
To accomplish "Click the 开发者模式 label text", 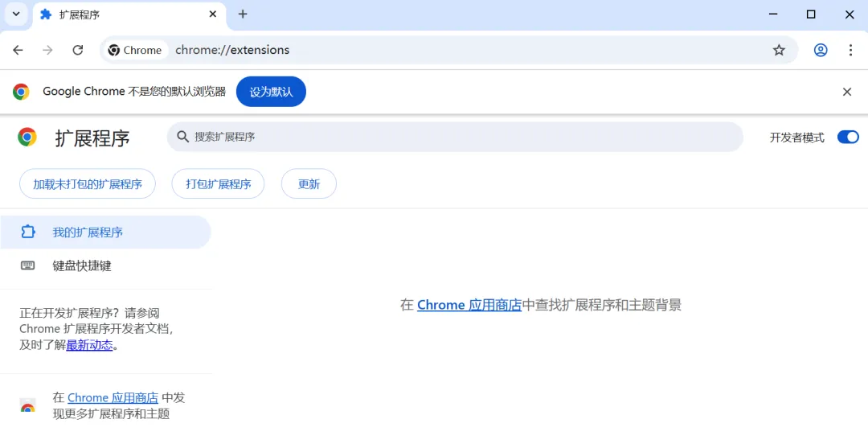I will (796, 138).
